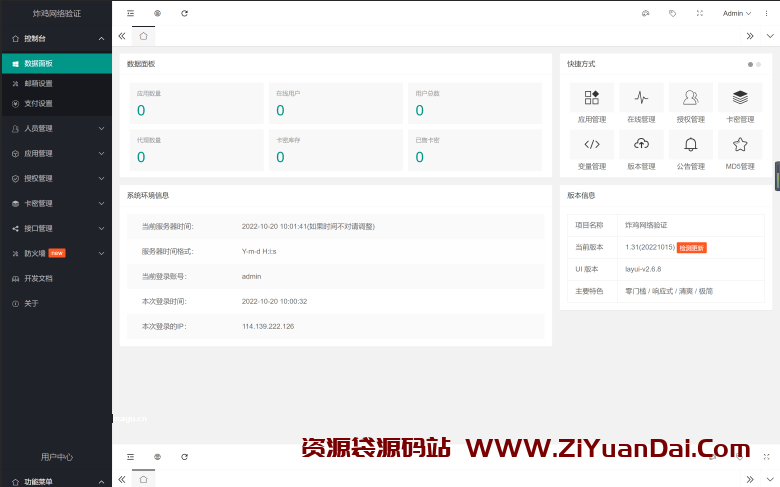Open 应用管理 shortcut icon
This screenshot has width=780, height=487.
(x=591, y=97)
